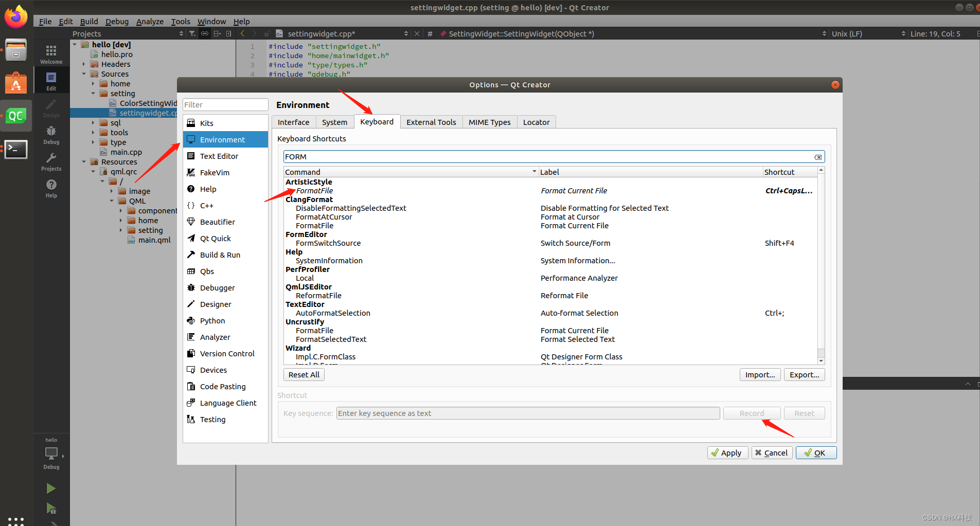Select the Beautifier options category
Viewport: 980px width, 526px height.
pos(225,222)
